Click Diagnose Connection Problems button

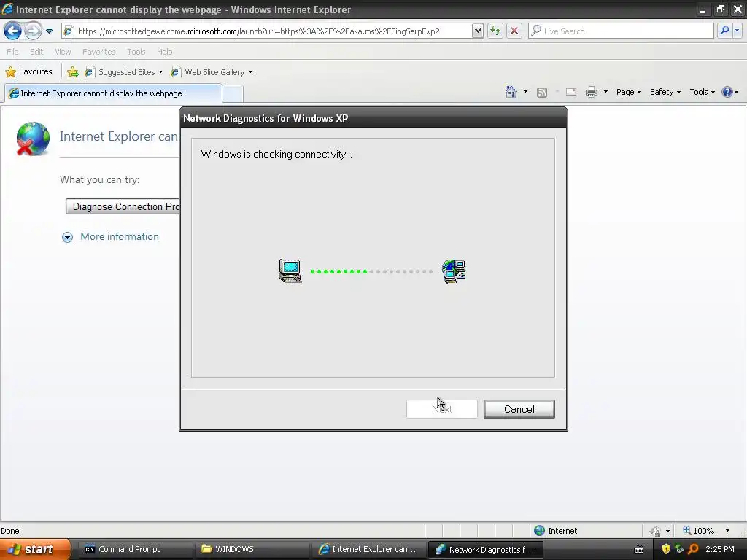123,206
